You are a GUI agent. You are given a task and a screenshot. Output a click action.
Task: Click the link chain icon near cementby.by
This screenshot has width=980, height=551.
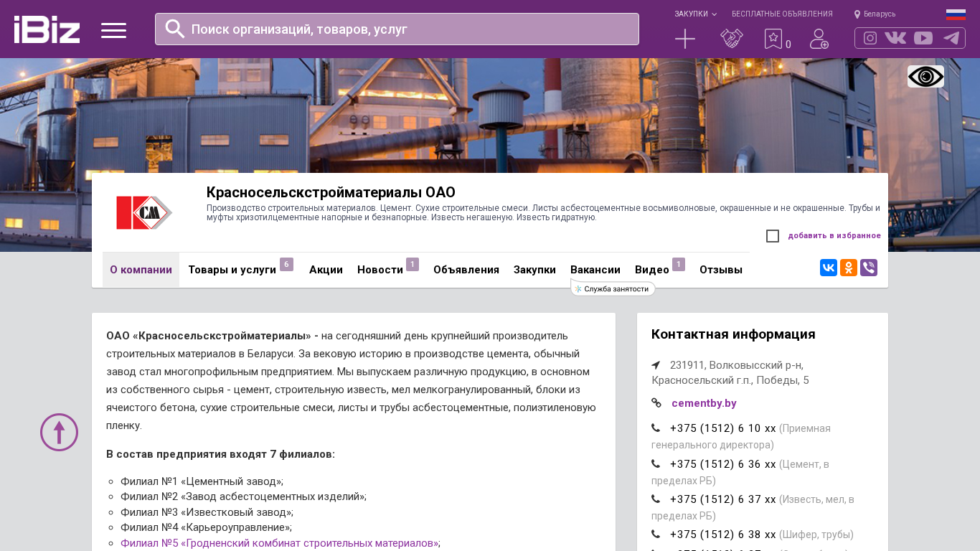[656, 403]
